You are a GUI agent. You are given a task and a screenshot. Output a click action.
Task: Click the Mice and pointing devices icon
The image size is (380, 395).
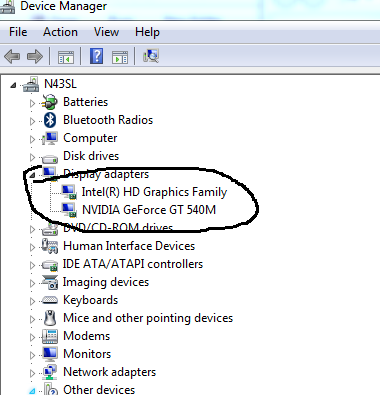pos(50,318)
